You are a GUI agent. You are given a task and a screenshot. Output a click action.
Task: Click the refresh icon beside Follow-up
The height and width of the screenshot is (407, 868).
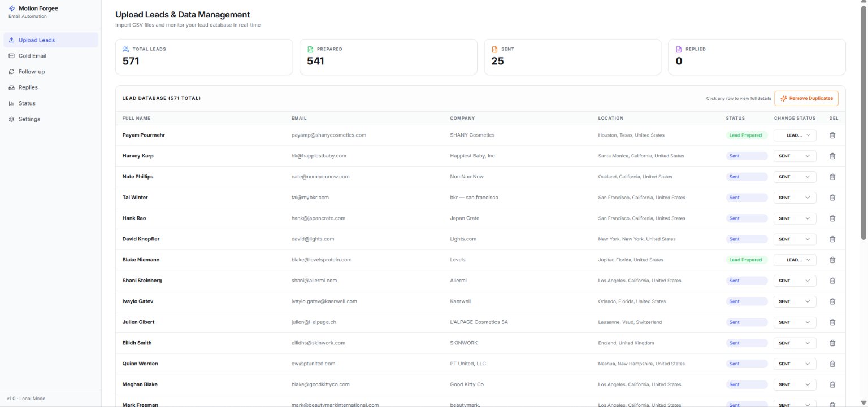[x=12, y=72]
